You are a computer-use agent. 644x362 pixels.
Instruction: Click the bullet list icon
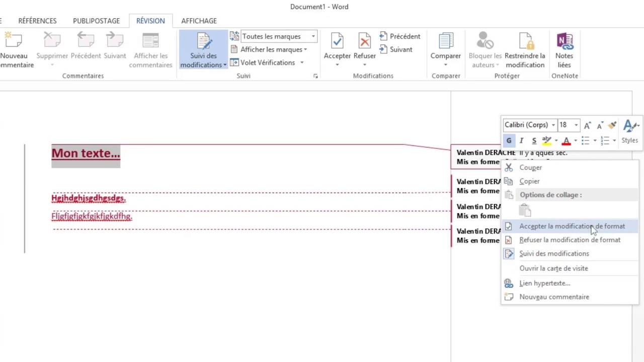(585, 140)
